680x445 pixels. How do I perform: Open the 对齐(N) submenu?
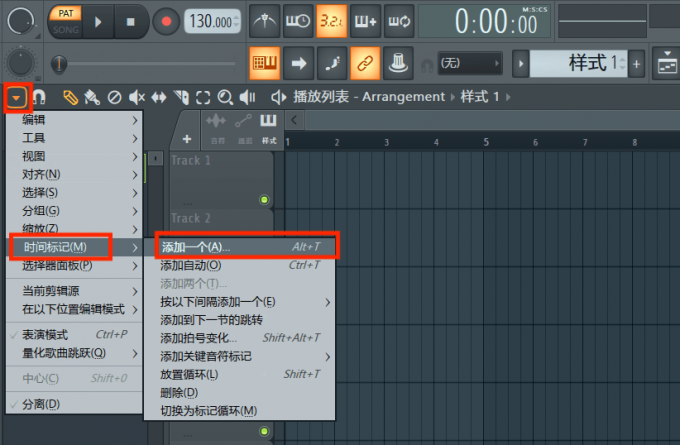[x=75, y=174]
